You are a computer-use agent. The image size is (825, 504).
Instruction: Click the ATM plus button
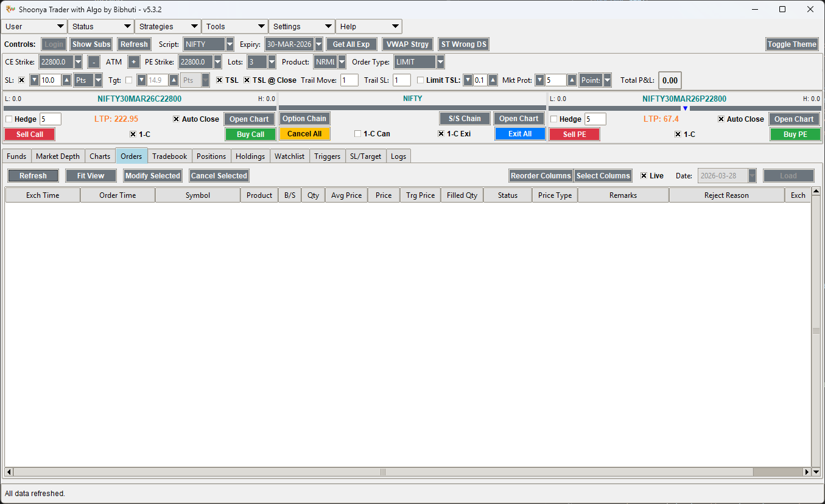[133, 61]
